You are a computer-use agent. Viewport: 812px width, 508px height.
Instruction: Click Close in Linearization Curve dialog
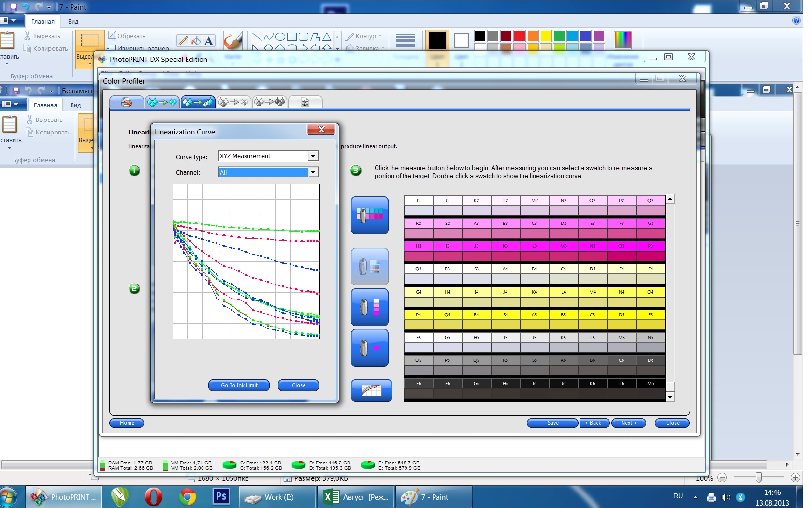point(298,385)
